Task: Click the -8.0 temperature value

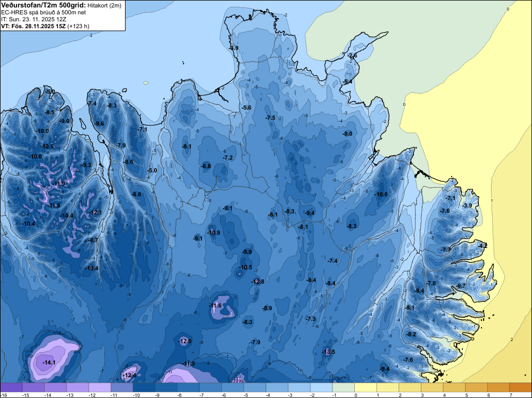Action: click(x=347, y=134)
